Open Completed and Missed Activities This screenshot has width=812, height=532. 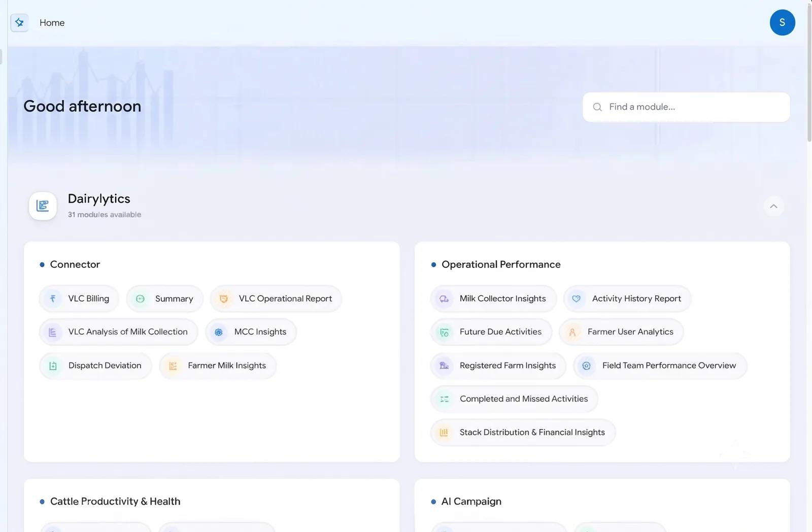pos(514,399)
